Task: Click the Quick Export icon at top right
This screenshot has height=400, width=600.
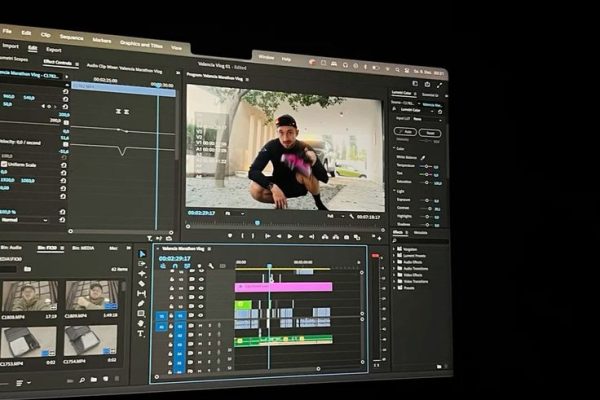Action: click(427, 84)
